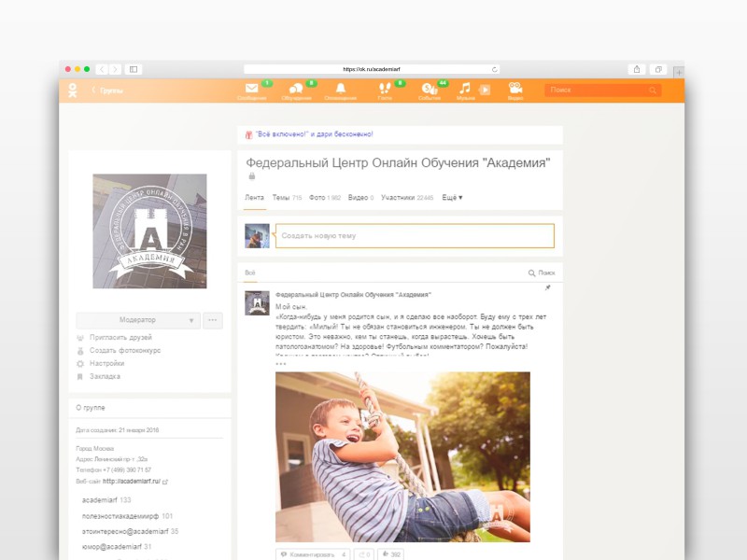Open Обсуждения chat bubbles icon
The image size is (747, 560).
pyautogui.click(x=296, y=89)
